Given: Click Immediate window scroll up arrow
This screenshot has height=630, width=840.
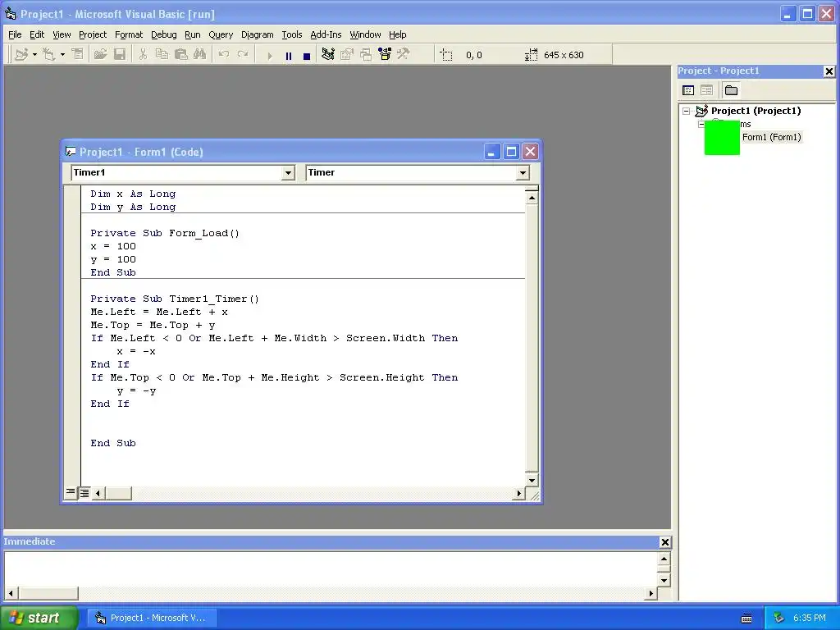Looking at the screenshot, I should pos(664,559).
